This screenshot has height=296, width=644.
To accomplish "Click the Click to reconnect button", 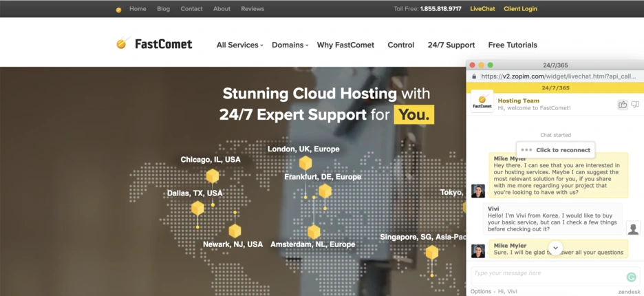I will point(555,150).
